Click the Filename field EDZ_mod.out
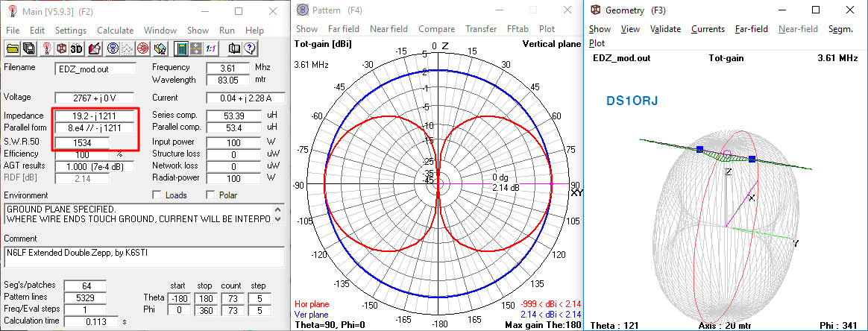The height and width of the screenshot is (331, 868). pos(95,69)
